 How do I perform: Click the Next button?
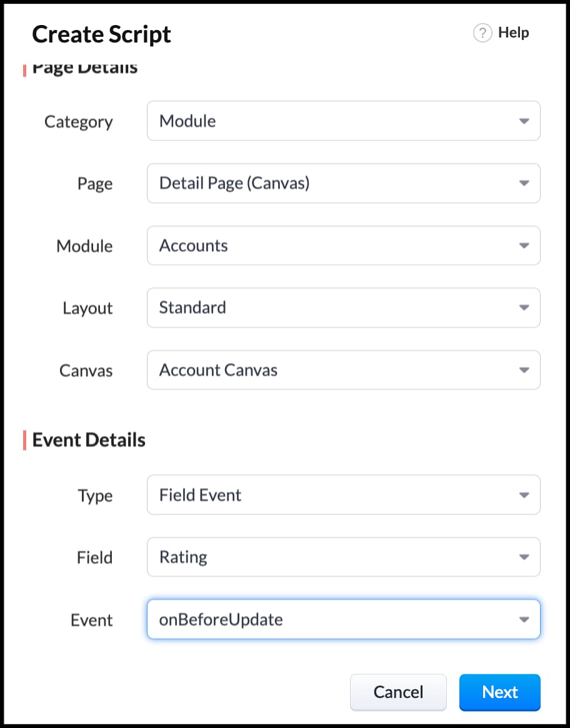click(499, 692)
